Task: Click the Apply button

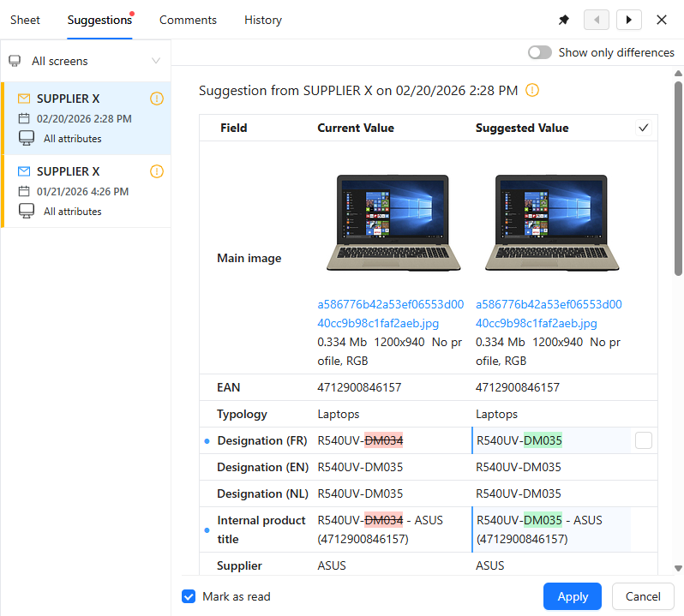Action: (x=573, y=596)
